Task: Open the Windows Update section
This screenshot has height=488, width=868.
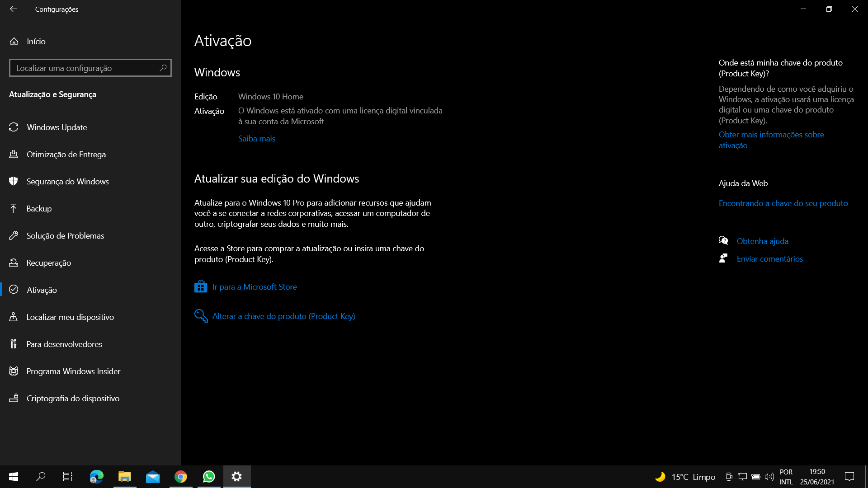Action: coord(57,127)
